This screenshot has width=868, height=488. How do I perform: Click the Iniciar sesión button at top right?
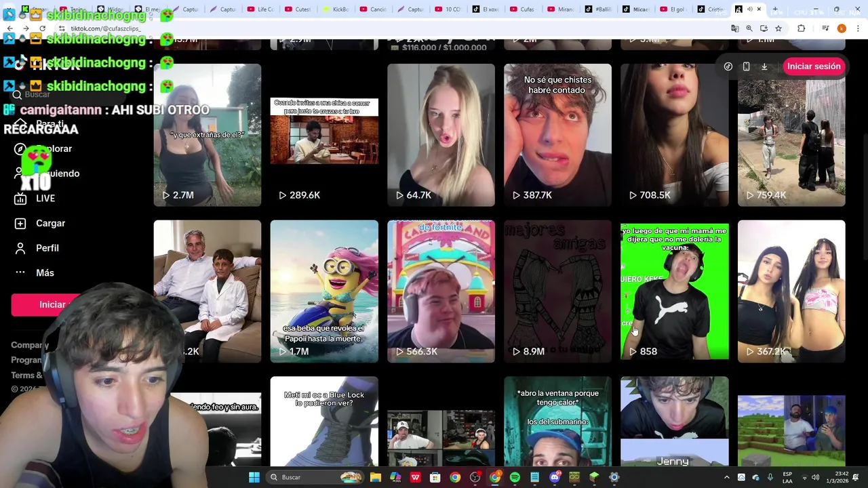point(813,66)
